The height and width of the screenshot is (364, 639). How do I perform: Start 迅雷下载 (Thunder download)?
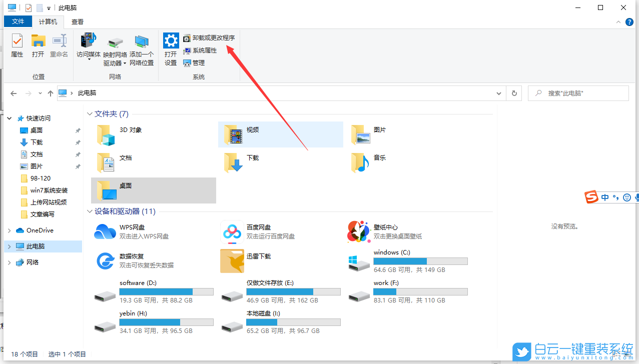pos(232,260)
